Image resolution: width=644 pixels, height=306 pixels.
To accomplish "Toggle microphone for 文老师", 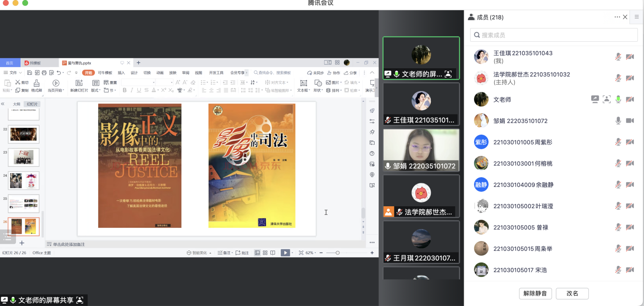I will (x=618, y=99).
